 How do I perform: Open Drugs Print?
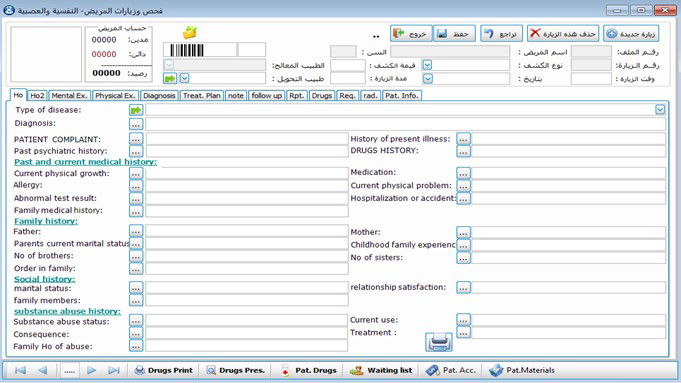click(x=163, y=370)
